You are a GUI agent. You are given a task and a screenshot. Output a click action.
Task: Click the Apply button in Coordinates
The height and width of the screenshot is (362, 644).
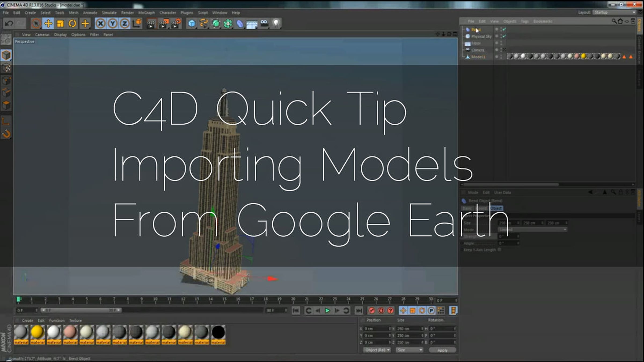click(442, 350)
